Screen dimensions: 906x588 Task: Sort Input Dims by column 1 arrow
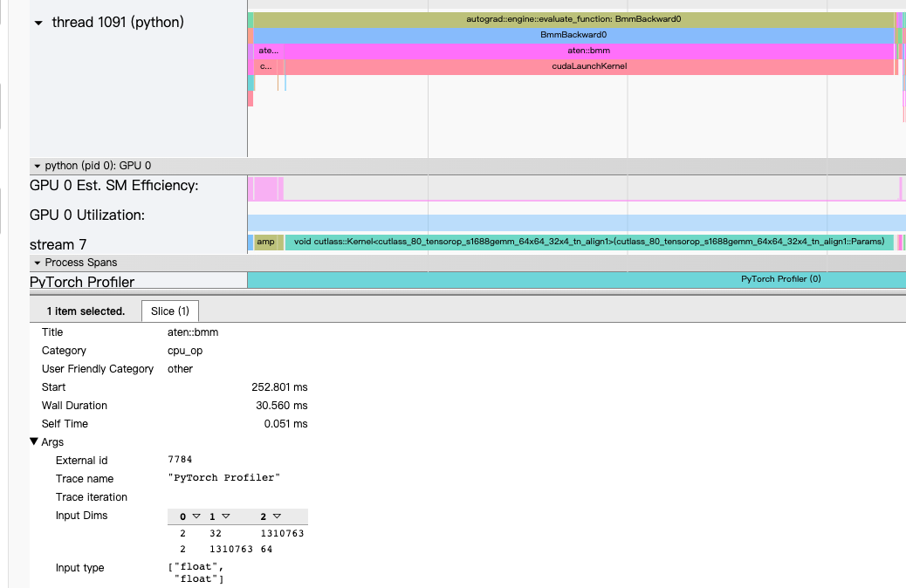point(224,516)
